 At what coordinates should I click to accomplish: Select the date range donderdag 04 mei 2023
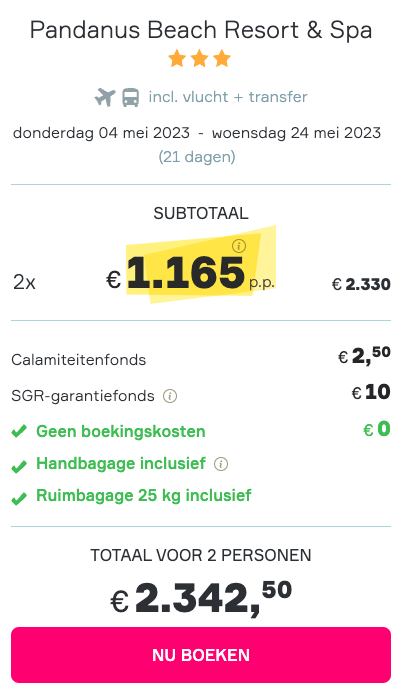(x=101, y=133)
